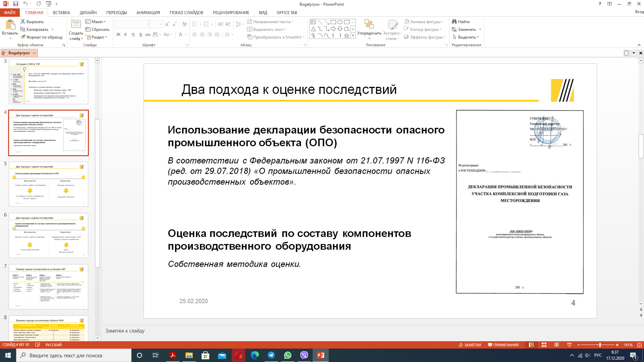Fit slide to current window icon
Image resolution: width=644 pixels, height=362 pixels.
pos(639,345)
